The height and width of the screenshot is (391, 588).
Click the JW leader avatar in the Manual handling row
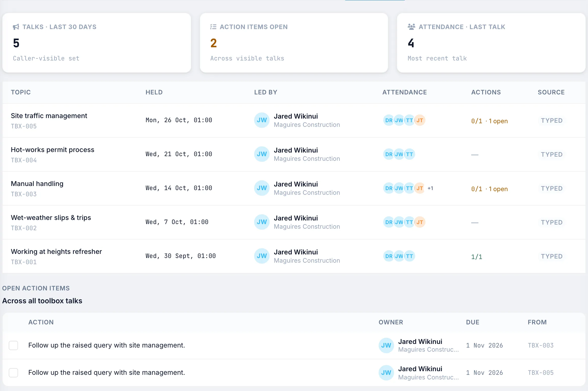(262, 188)
